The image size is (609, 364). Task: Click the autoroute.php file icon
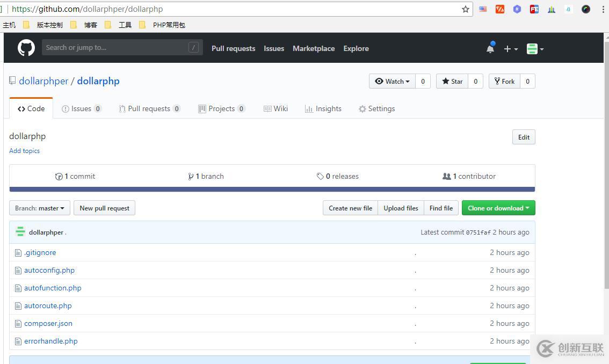[x=18, y=306]
